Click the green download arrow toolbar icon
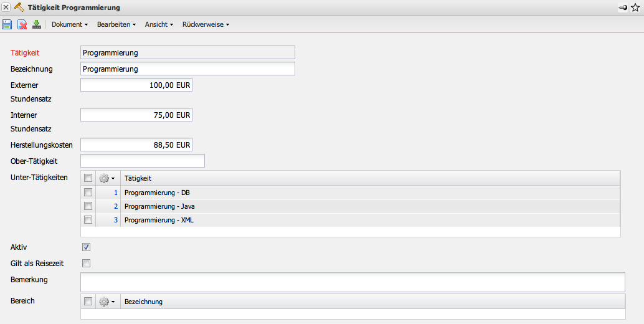 [x=37, y=24]
